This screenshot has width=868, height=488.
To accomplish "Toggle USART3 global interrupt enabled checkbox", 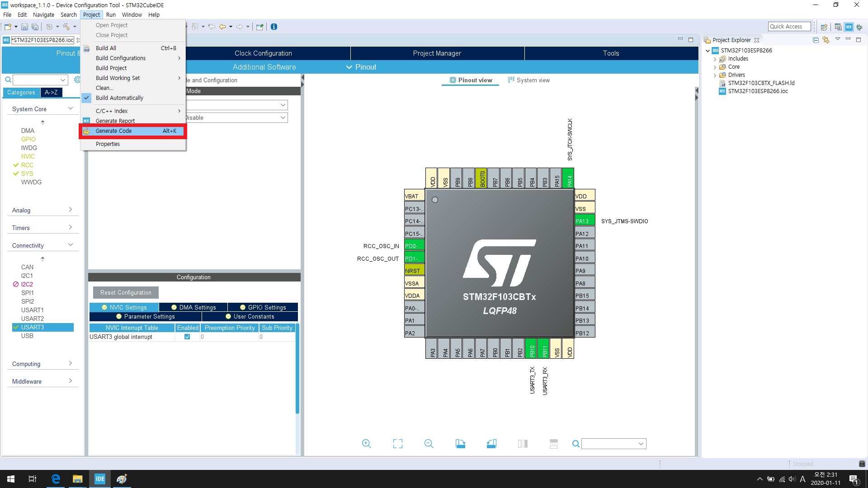I will click(187, 337).
